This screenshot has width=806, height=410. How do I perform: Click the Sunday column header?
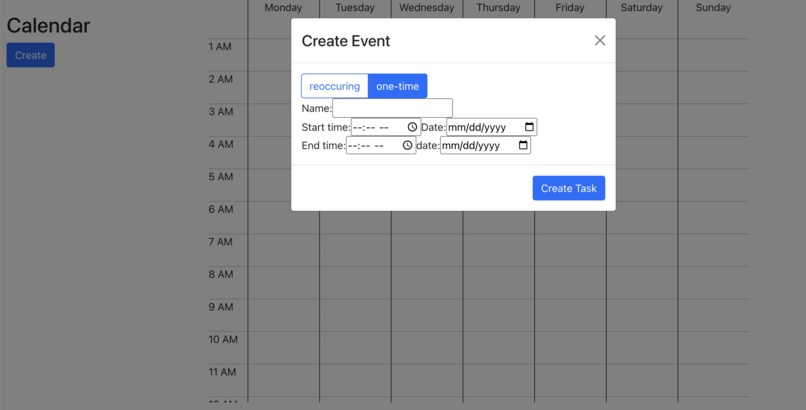[713, 8]
